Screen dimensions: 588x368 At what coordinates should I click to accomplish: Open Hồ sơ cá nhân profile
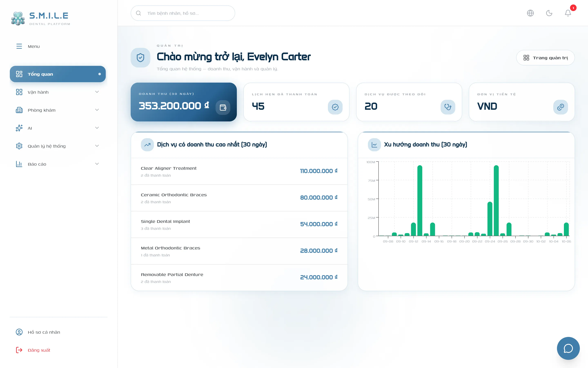click(58, 332)
